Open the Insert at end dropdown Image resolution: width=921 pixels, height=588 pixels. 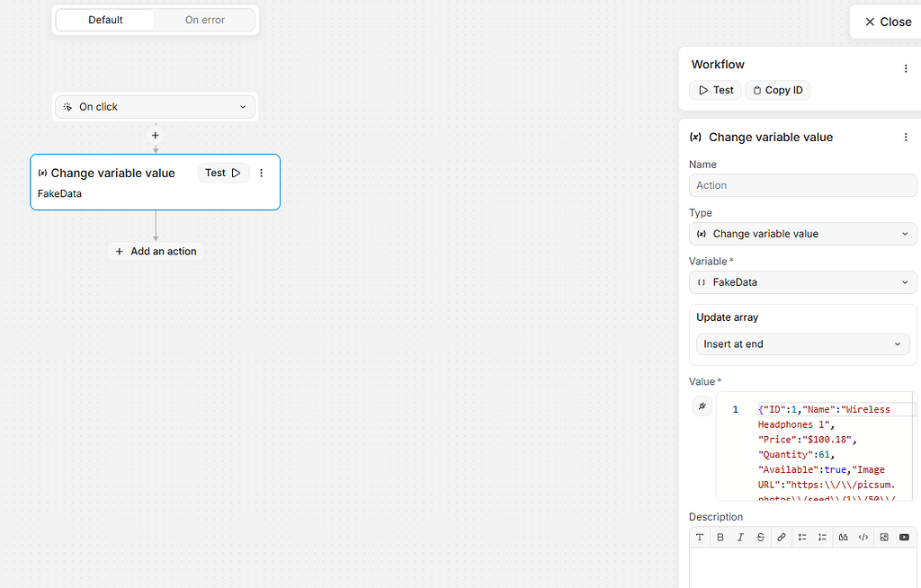(802, 343)
